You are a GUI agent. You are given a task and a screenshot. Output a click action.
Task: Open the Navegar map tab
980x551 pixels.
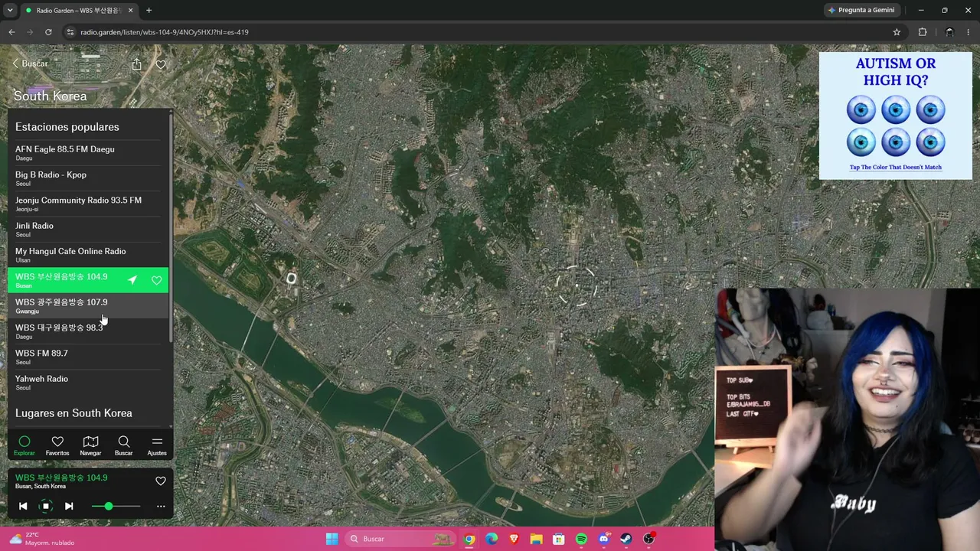tap(90, 445)
